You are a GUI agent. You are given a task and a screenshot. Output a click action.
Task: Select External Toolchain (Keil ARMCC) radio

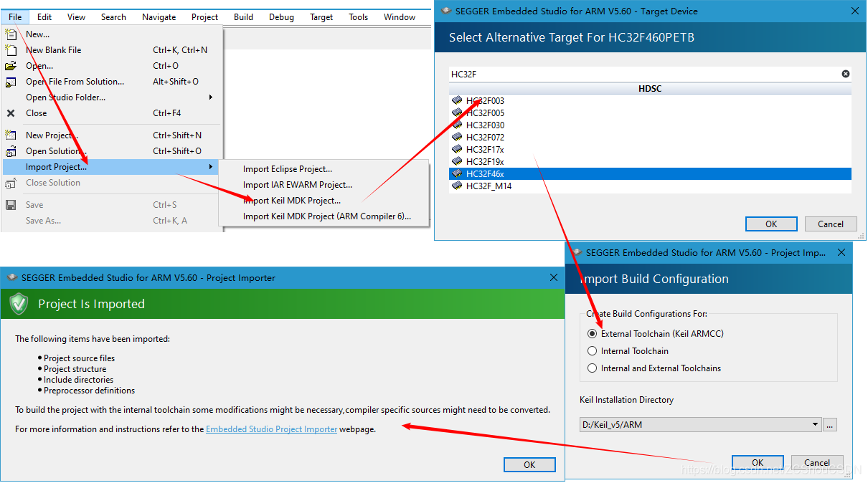(x=592, y=334)
